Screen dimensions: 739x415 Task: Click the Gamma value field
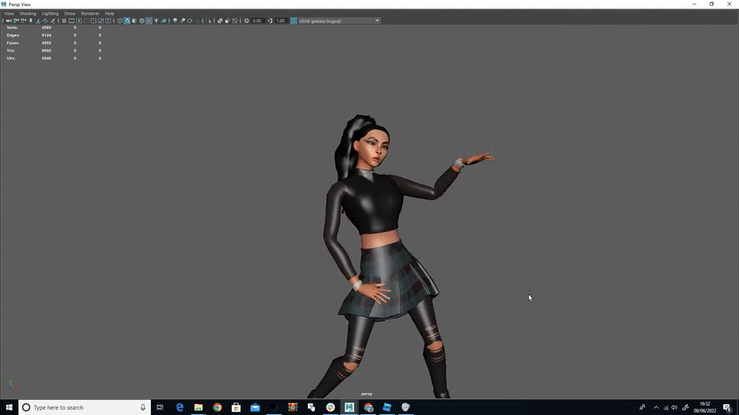[281, 21]
